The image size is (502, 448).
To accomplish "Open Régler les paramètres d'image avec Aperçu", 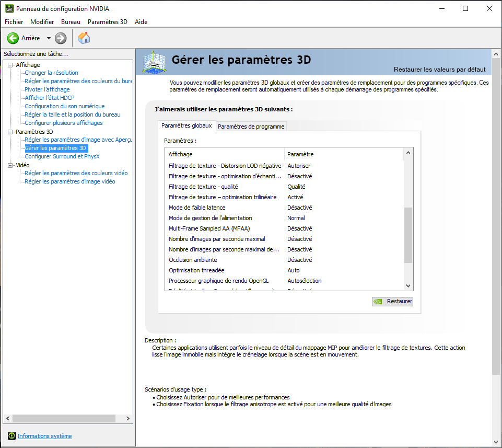I will [78, 140].
